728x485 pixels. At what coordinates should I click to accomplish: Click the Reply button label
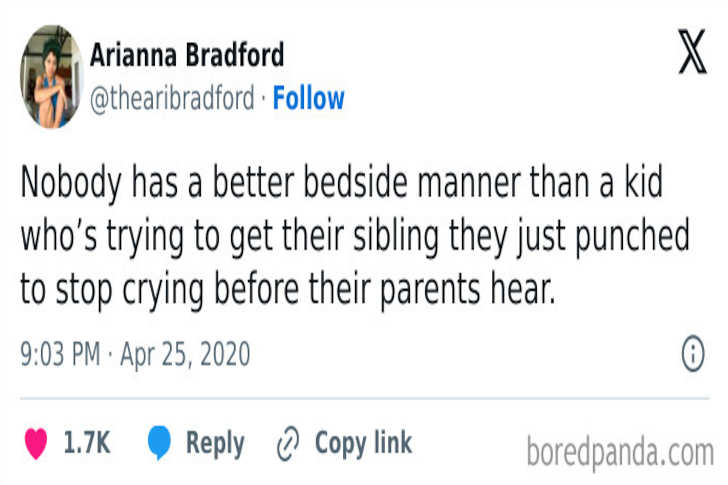(x=215, y=443)
